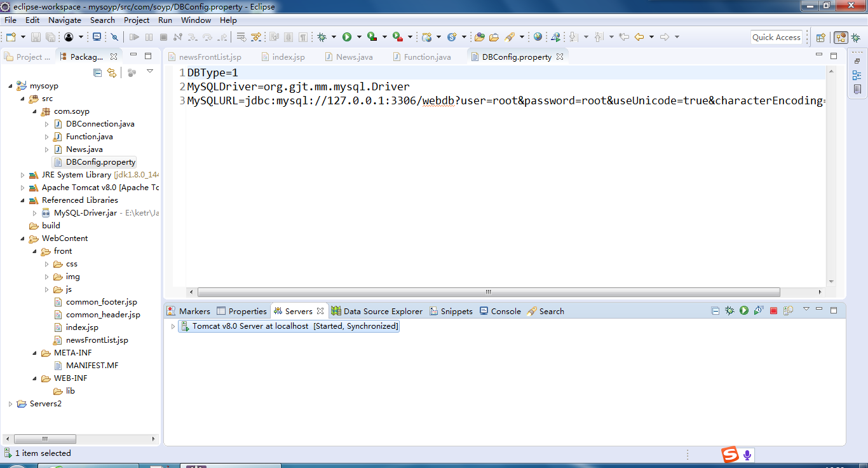This screenshot has height=468, width=868.
Task: Click the Run Last Tool coverage icon
Action: pyautogui.click(x=372, y=37)
